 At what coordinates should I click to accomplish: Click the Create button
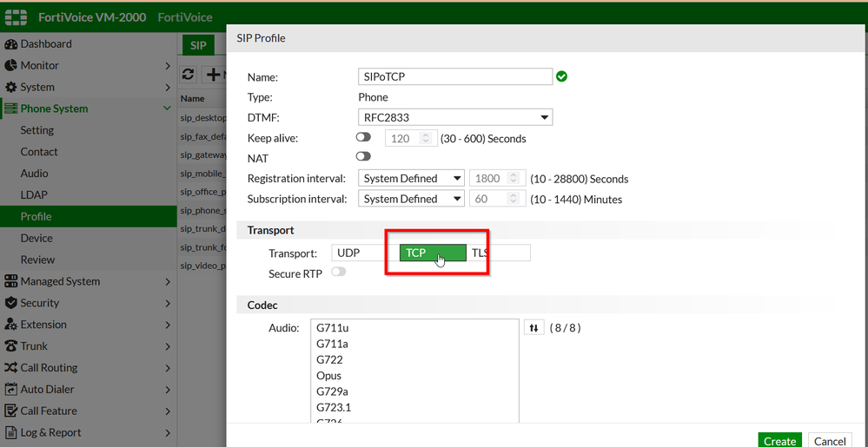click(x=779, y=441)
